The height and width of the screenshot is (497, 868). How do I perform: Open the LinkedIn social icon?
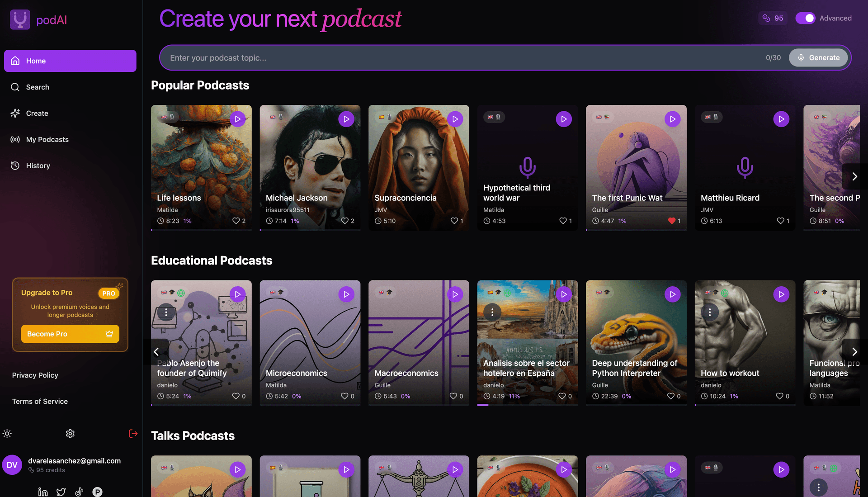tap(43, 492)
